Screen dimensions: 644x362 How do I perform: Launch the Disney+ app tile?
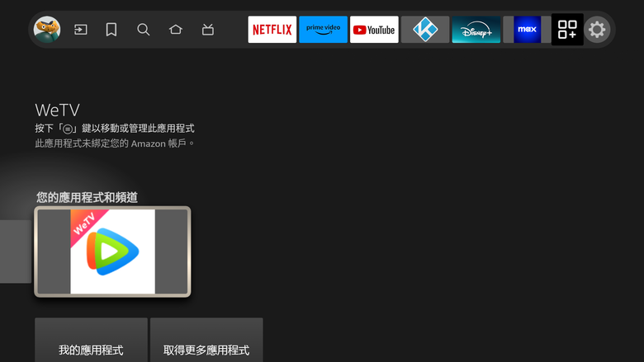[x=476, y=30]
